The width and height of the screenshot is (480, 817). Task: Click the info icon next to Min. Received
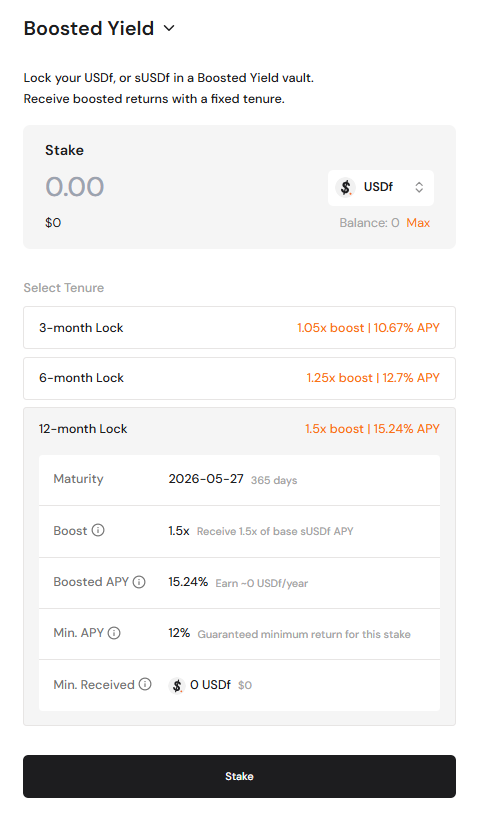(145, 684)
